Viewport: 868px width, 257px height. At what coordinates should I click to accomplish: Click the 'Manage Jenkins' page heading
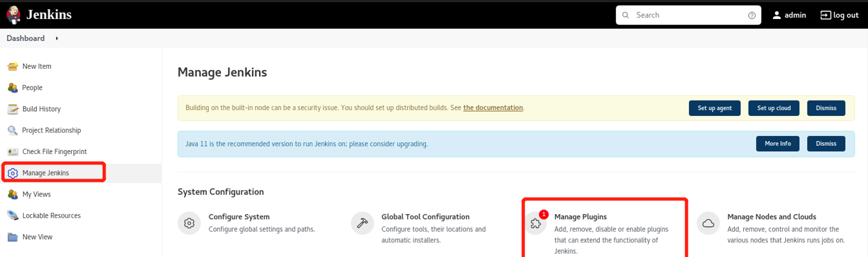tap(222, 72)
